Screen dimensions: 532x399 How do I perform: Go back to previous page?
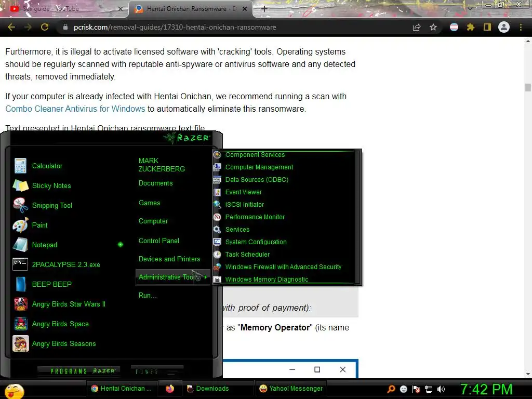tap(11, 27)
